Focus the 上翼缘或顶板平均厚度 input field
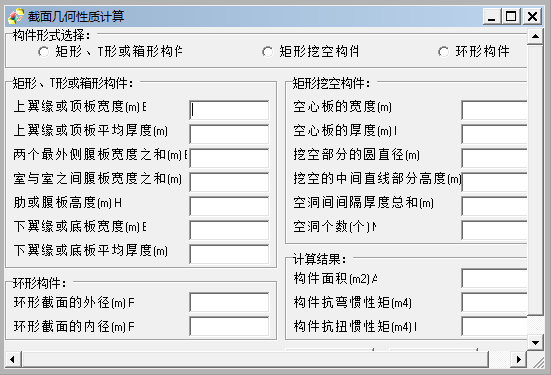Viewport: 551px width, 375px height. tap(229, 134)
